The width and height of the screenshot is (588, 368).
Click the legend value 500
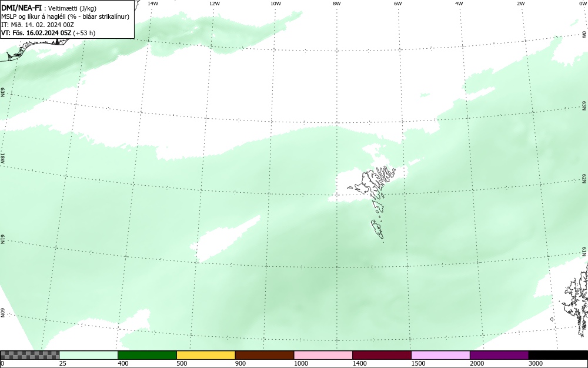pyautogui.click(x=182, y=363)
